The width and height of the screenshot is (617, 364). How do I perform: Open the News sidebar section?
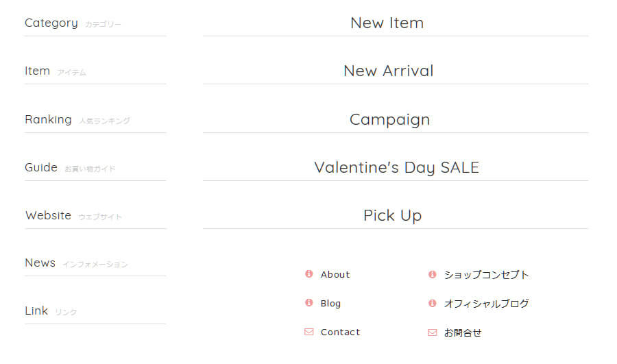(x=40, y=263)
